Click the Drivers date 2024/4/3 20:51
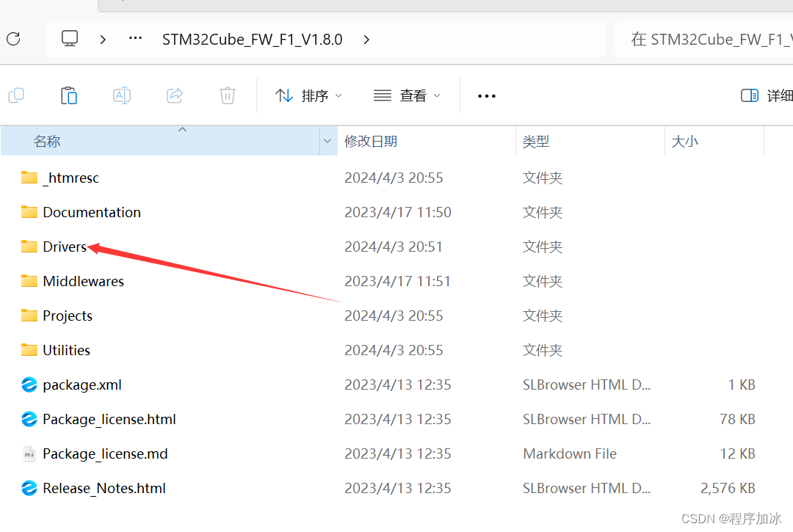The image size is (793, 532). click(x=394, y=247)
